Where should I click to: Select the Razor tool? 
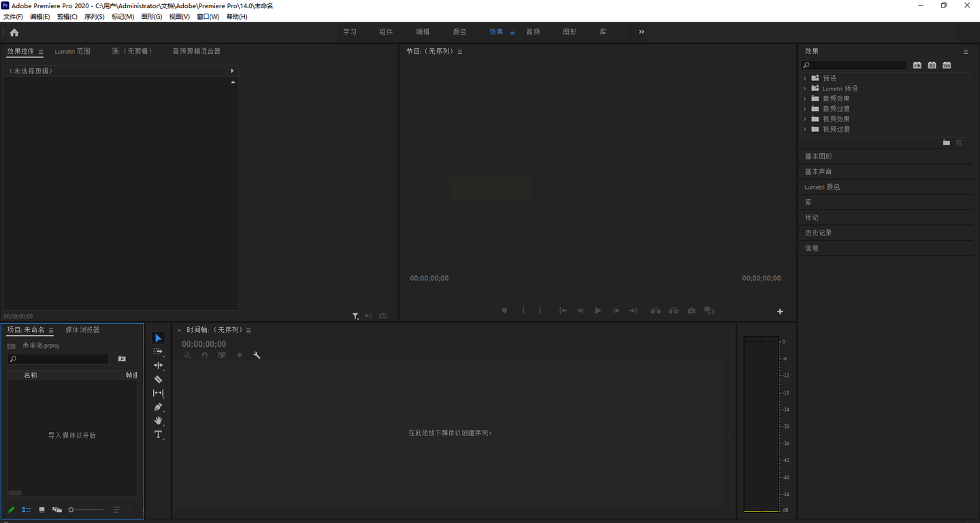click(158, 379)
